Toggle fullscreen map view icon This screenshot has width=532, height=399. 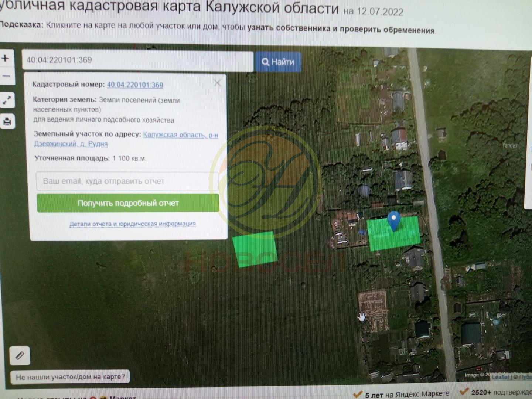tap(7, 100)
